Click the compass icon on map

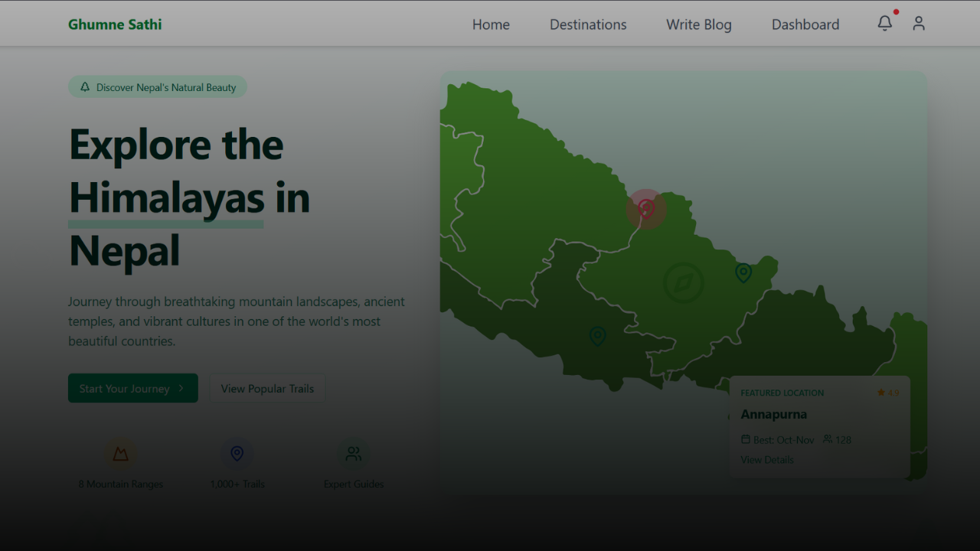coord(683,283)
